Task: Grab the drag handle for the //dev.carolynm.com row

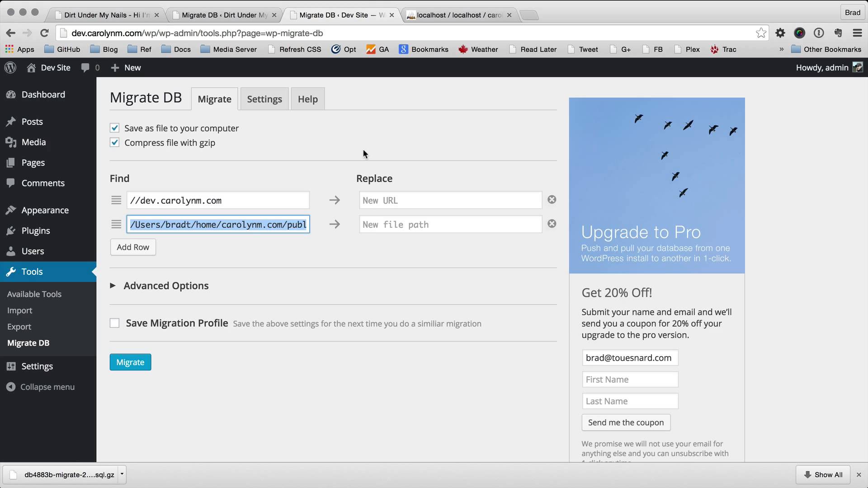Action: click(116, 200)
